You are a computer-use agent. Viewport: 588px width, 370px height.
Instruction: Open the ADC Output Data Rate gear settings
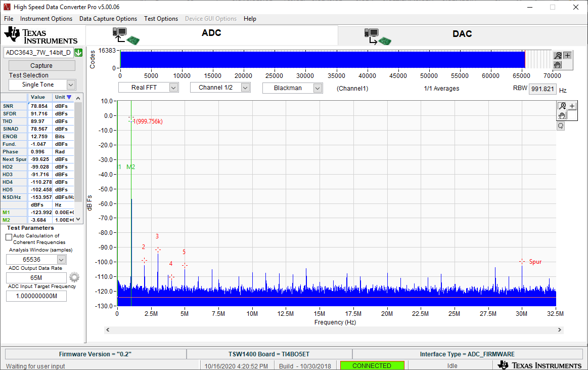(74, 277)
